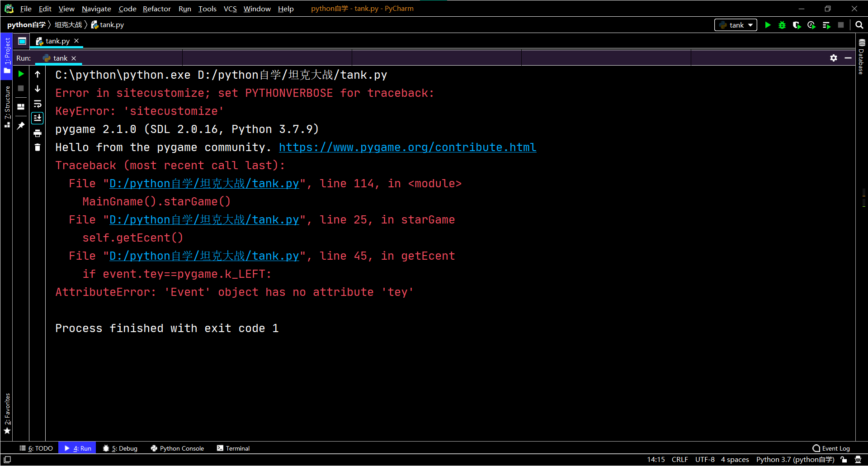Open the Terminal tool window

click(233, 448)
